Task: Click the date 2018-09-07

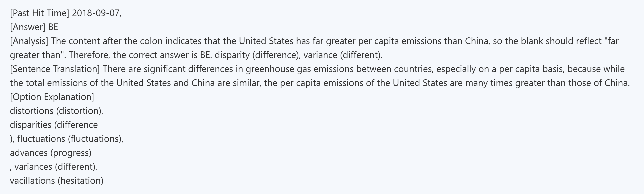Action: coord(95,13)
